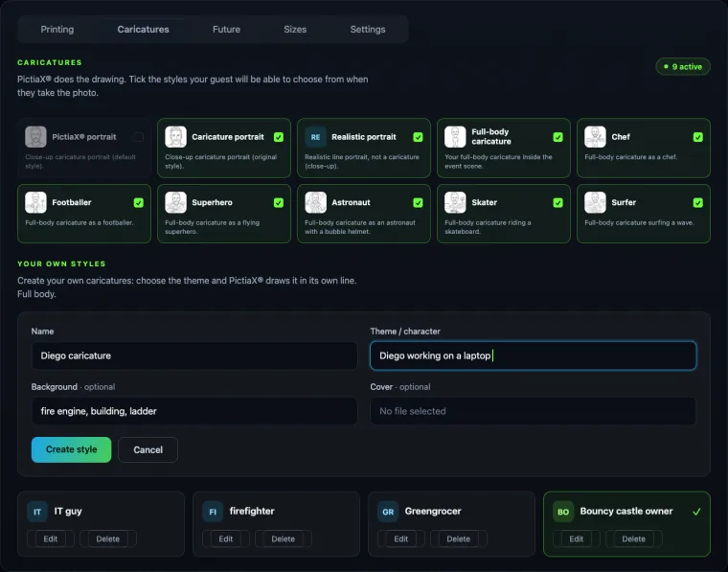Click the Create style button
Image resolution: width=728 pixels, height=572 pixels.
pyautogui.click(x=72, y=449)
